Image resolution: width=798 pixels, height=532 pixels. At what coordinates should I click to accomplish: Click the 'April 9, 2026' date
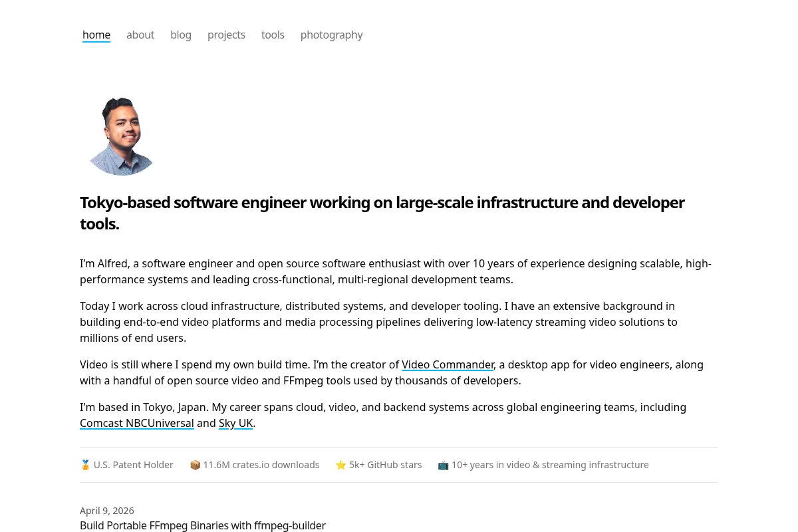coord(107,511)
